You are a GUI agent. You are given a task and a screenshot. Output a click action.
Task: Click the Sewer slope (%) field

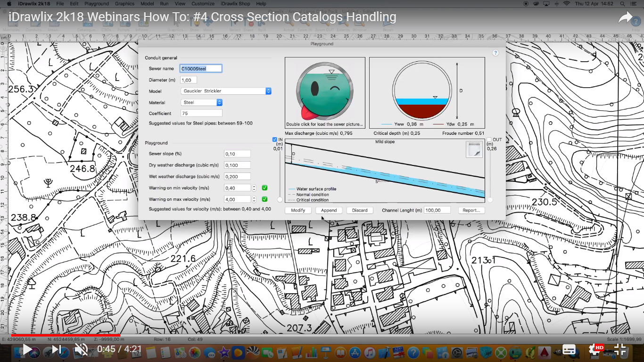[x=237, y=154]
